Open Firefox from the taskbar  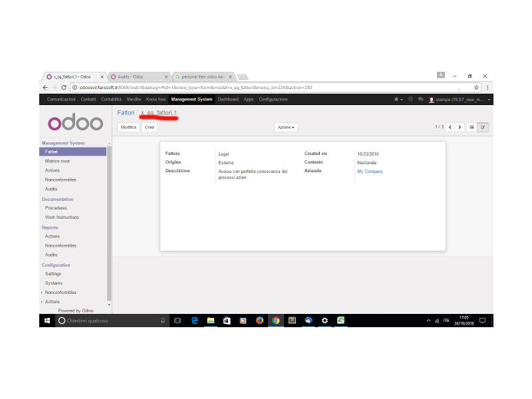coord(259,321)
